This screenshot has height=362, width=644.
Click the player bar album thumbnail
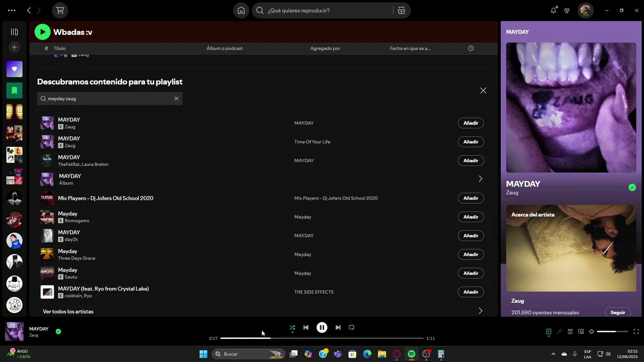coord(14,332)
